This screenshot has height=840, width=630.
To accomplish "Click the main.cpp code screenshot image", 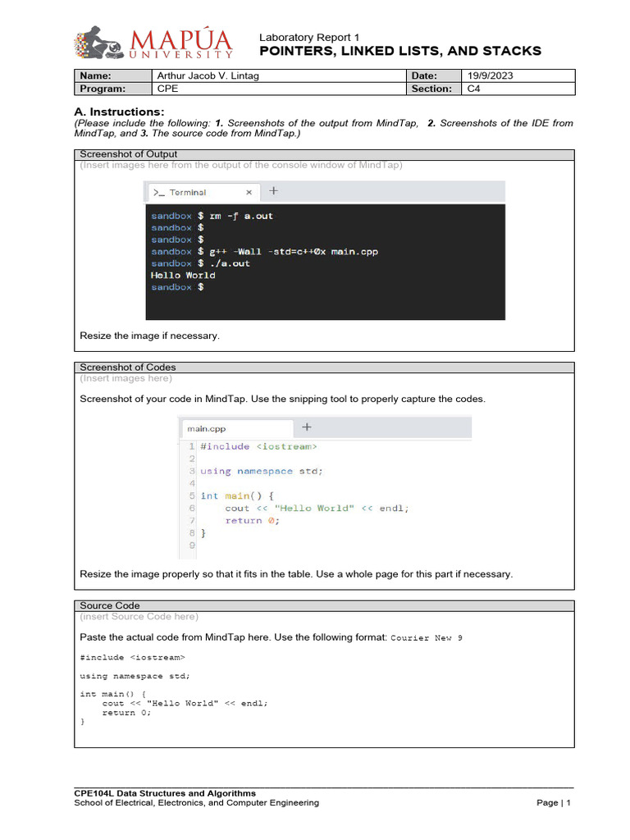I will (x=325, y=487).
